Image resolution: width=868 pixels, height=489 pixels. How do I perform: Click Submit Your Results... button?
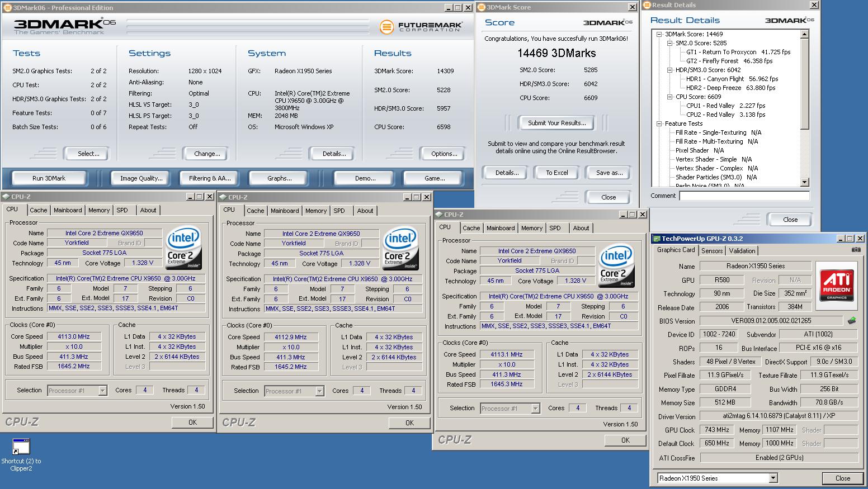(x=556, y=123)
